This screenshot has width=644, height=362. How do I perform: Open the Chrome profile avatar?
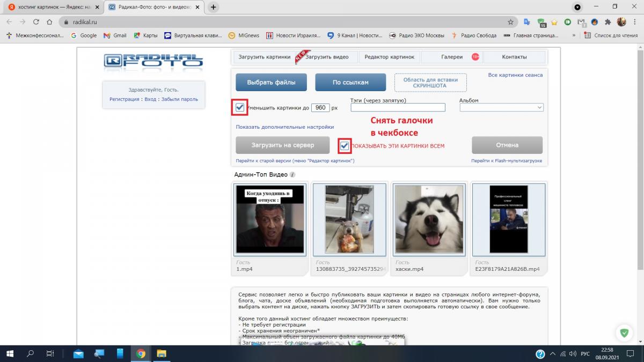(621, 22)
